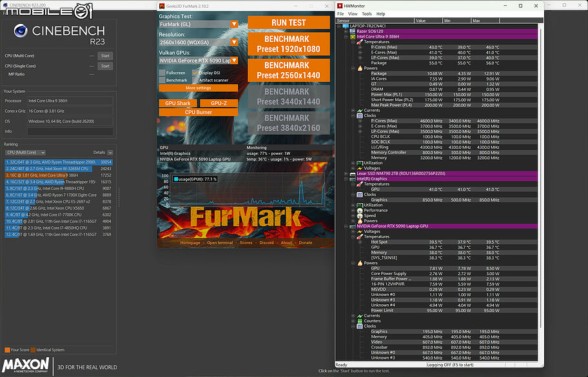Image resolution: width=588 pixels, height=377 pixels.
Task: Click the Max column header in HWMonitor
Action: click(485, 21)
